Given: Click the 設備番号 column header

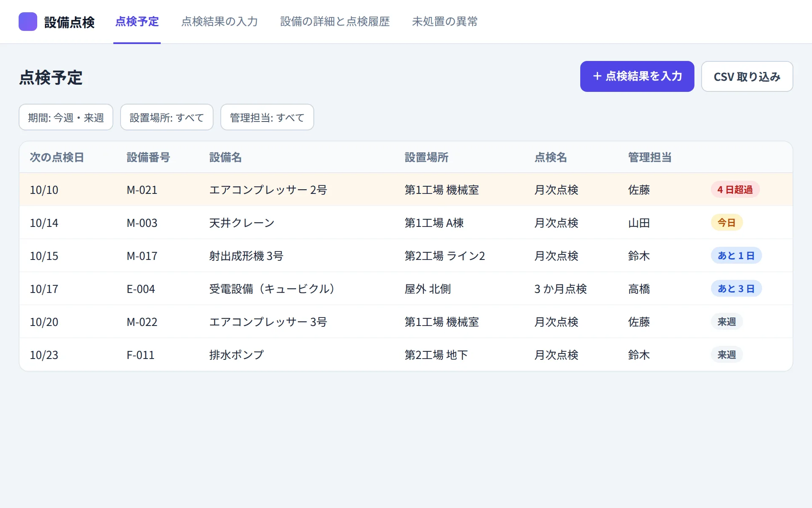Looking at the screenshot, I should 148,157.
